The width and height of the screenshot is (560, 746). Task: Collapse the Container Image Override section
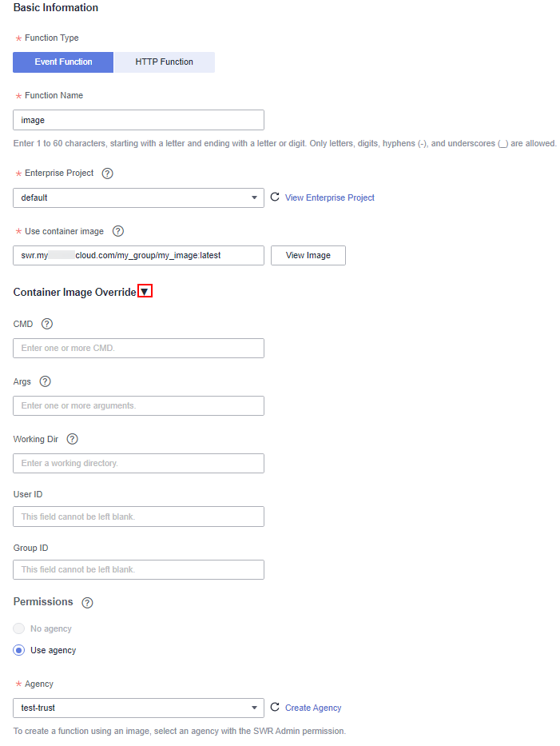(x=145, y=291)
